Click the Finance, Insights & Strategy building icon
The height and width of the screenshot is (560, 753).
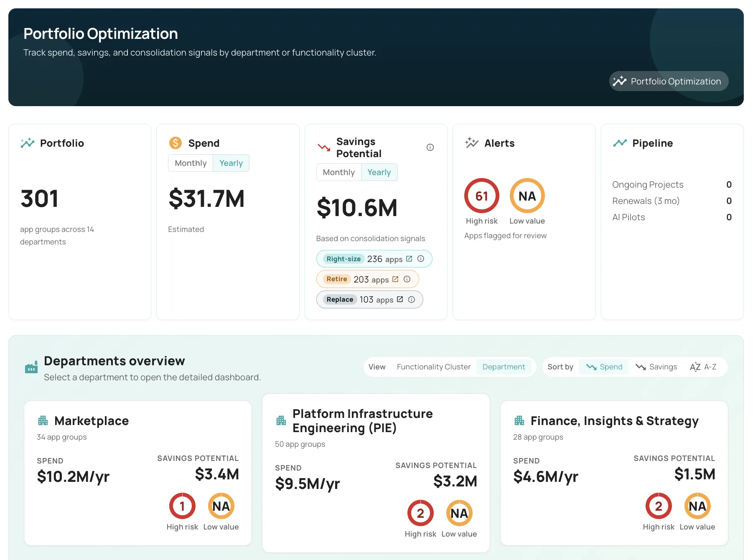(519, 420)
